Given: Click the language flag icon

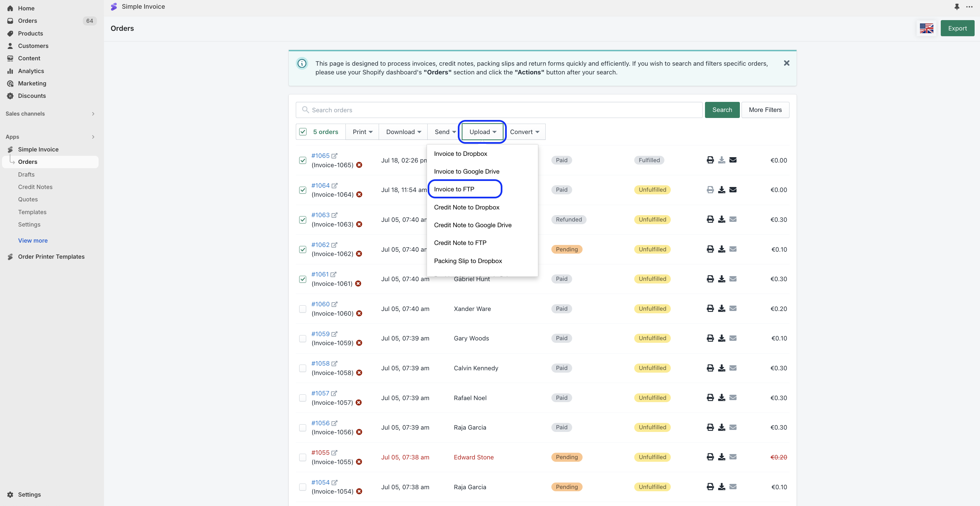Looking at the screenshot, I should tap(926, 28).
